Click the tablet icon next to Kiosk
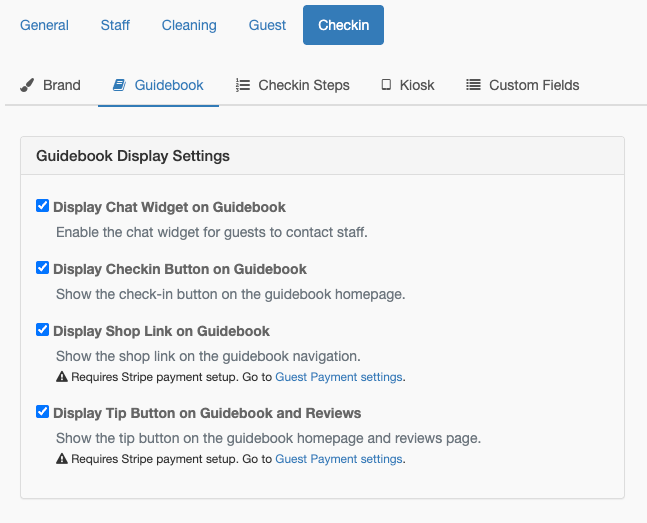647x523 pixels. pos(386,85)
